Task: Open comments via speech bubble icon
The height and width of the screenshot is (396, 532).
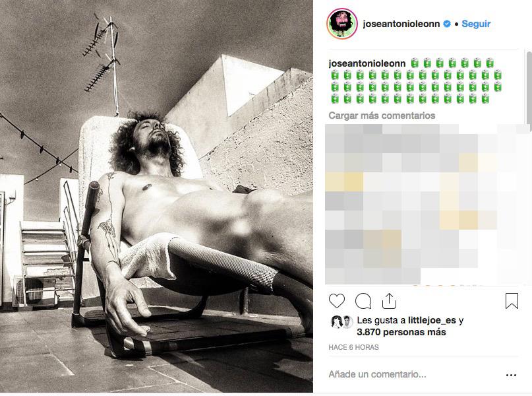Action: click(363, 301)
